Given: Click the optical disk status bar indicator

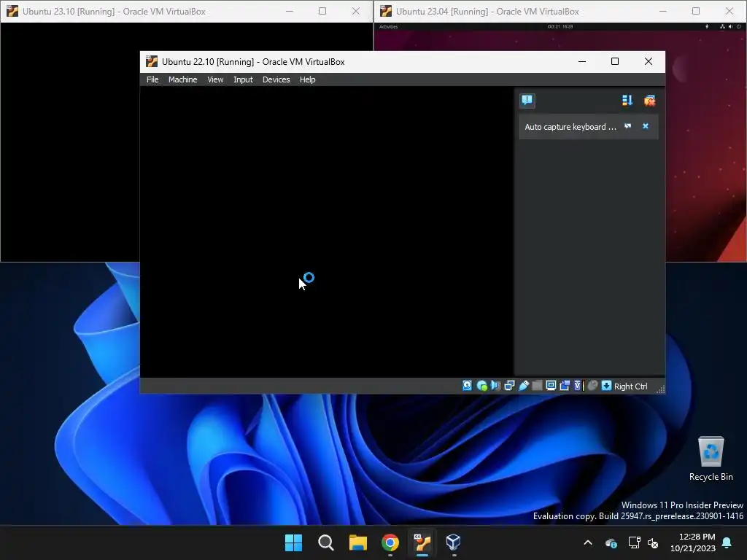Looking at the screenshot, I should pyautogui.click(x=481, y=386).
